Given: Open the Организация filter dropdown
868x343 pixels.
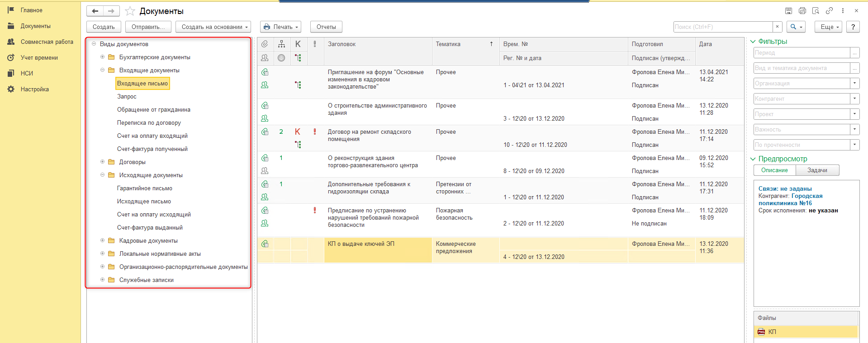Looking at the screenshot, I should 854,84.
